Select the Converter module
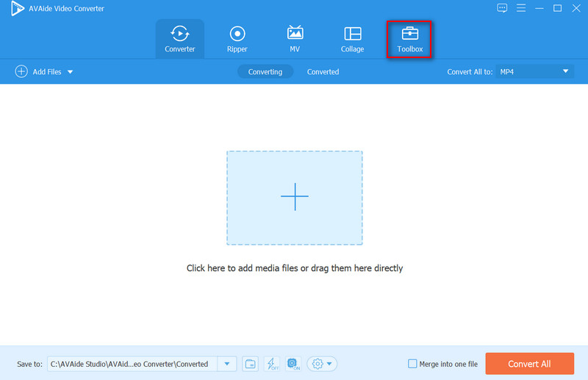Screen dimensions: 588x380 179,39
